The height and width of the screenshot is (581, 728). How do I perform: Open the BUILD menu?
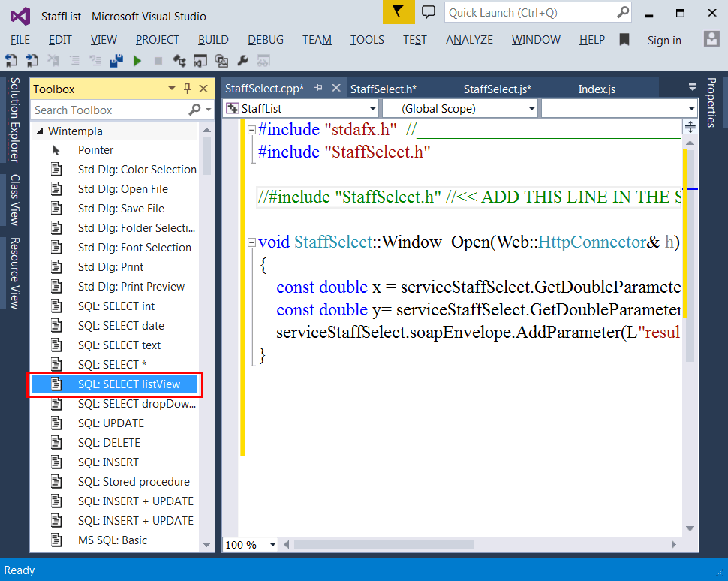[213, 40]
